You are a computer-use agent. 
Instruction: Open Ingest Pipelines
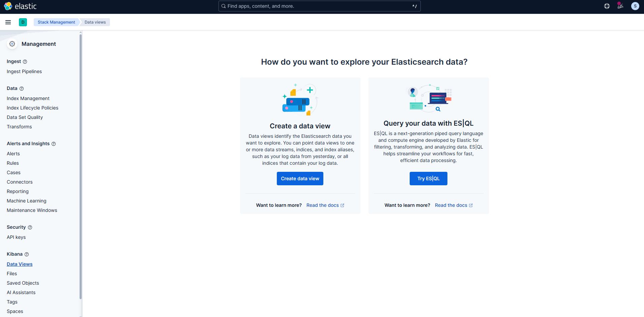click(24, 71)
